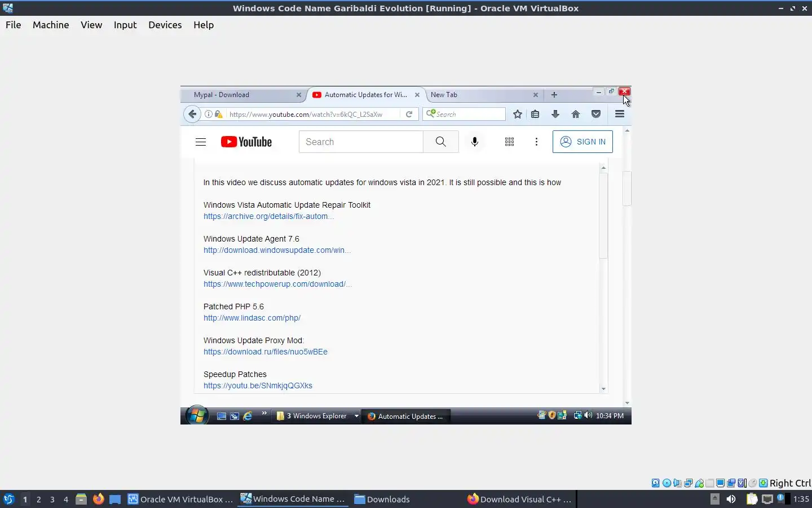The image size is (812, 508).
Task: Expand host tray hidden icons arrow
Action: tap(714, 499)
